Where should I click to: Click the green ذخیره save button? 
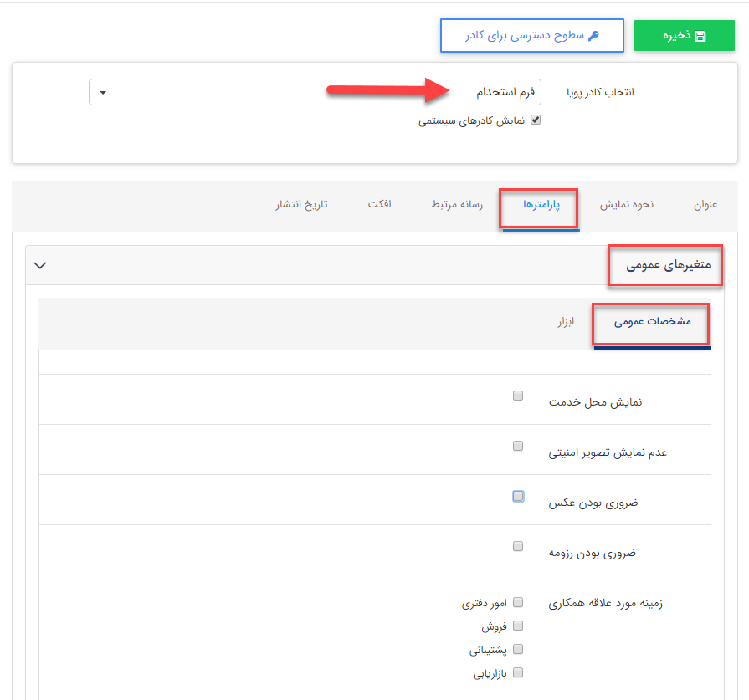(x=684, y=35)
